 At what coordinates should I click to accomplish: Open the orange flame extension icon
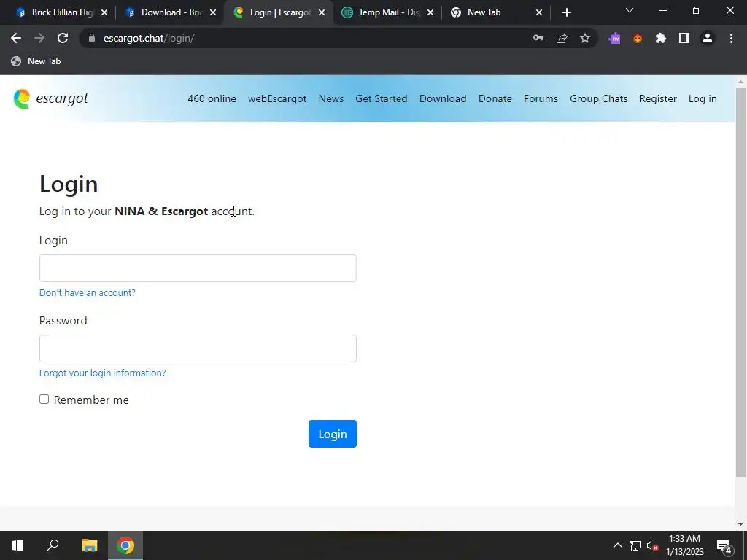(638, 38)
